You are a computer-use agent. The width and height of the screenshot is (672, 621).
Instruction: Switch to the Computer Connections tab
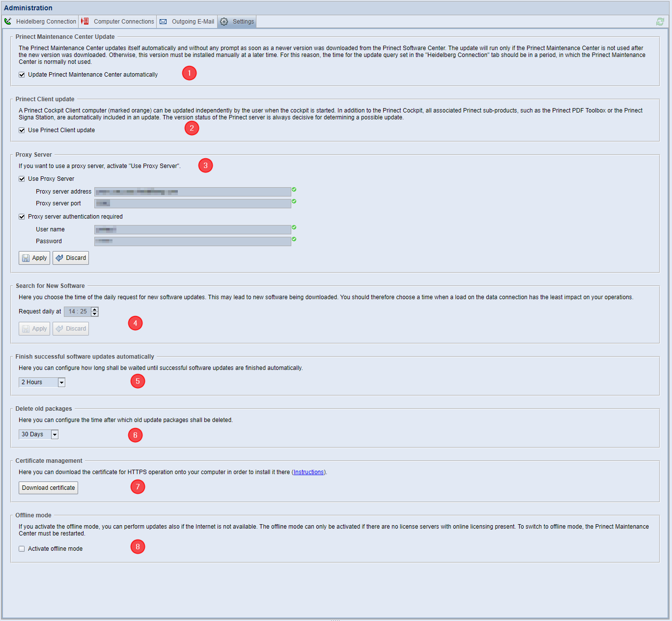[123, 22]
